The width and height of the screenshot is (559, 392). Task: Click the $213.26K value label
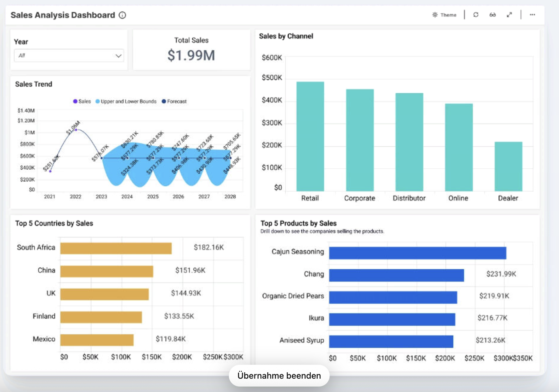pyautogui.click(x=491, y=340)
